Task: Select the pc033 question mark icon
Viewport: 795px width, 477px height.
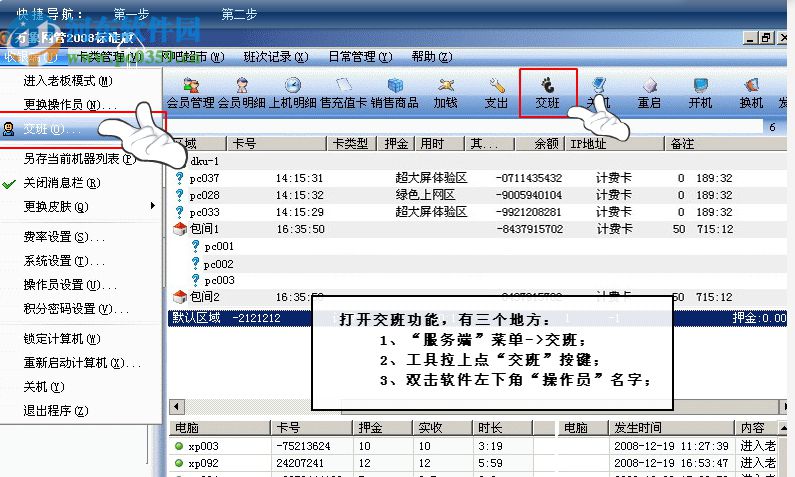Action: pyautogui.click(x=179, y=212)
